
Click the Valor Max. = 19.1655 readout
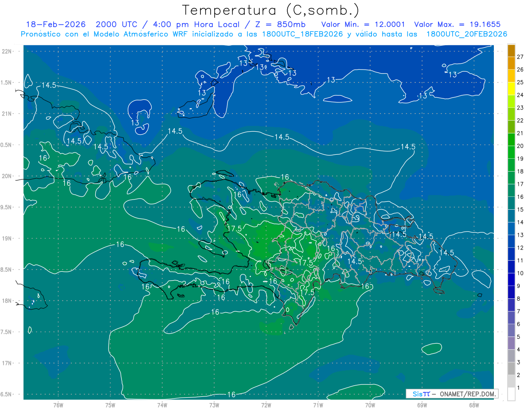tap(457, 24)
